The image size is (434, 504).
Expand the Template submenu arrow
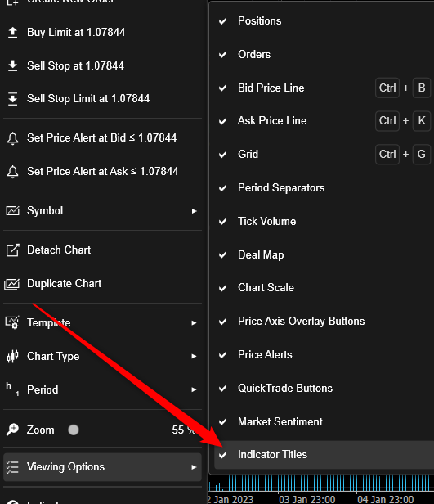click(x=194, y=322)
